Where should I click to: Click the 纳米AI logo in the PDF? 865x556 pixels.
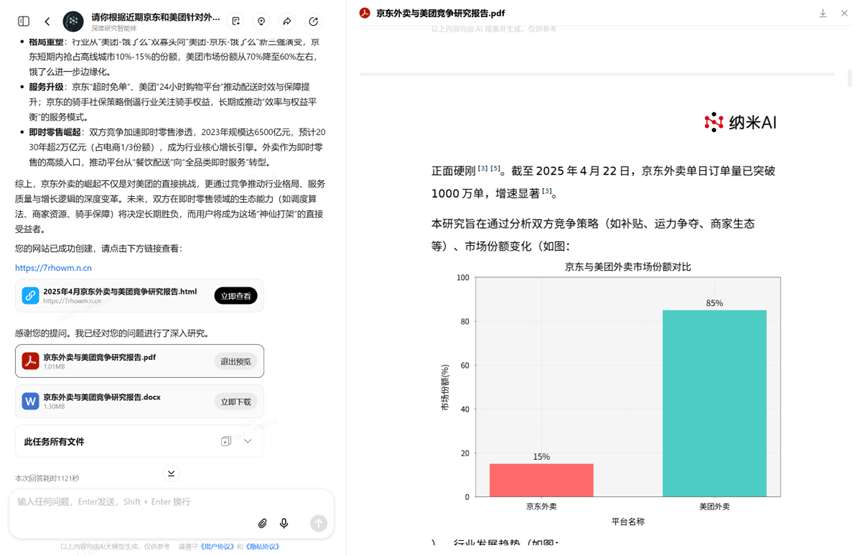pyautogui.click(x=740, y=122)
